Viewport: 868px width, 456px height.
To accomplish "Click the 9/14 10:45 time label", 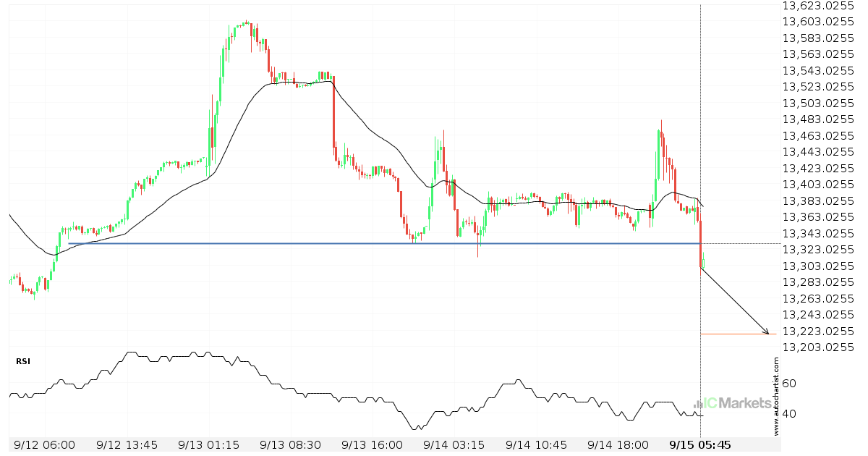I will [x=535, y=444].
